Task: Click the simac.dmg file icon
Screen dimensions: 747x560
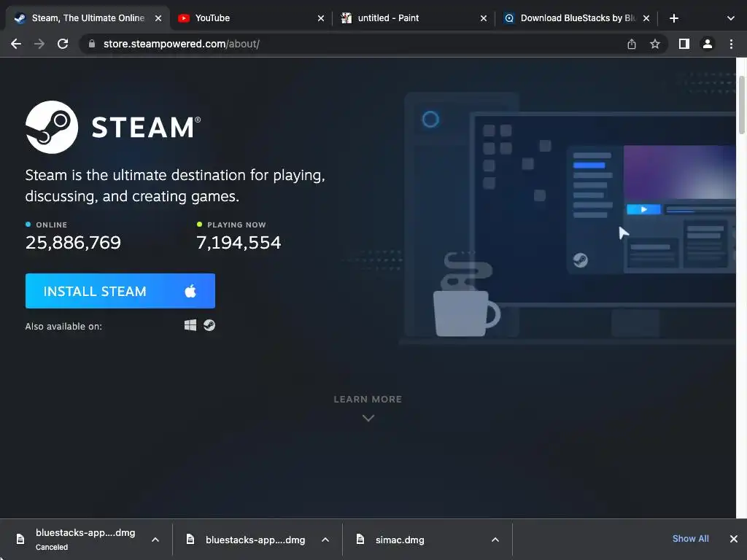Action: tap(360, 539)
